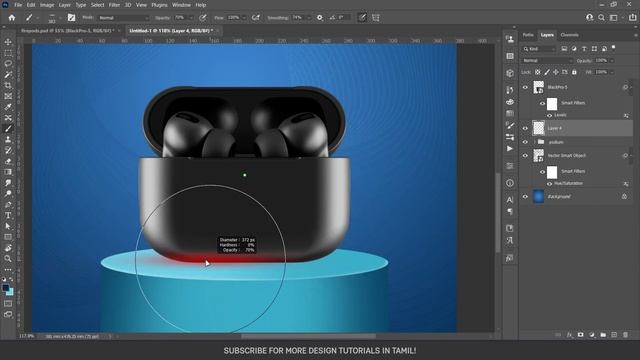Create a new layer button

[614, 335]
